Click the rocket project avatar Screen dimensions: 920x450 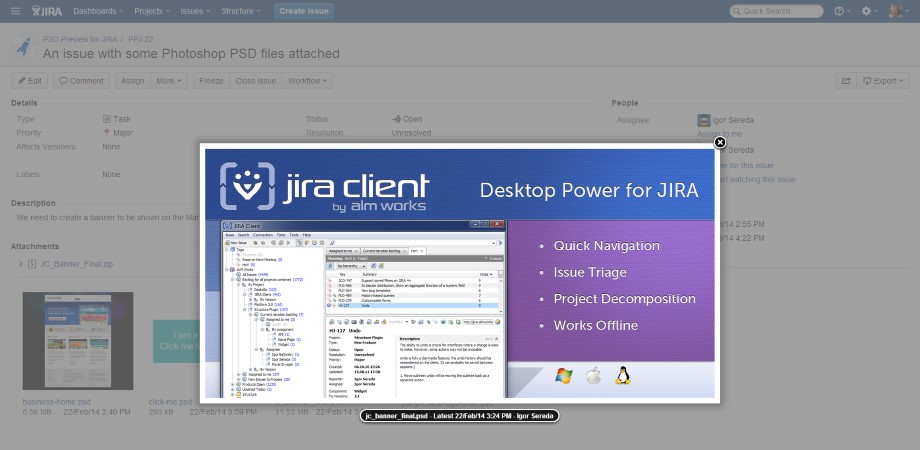(23, 47)
